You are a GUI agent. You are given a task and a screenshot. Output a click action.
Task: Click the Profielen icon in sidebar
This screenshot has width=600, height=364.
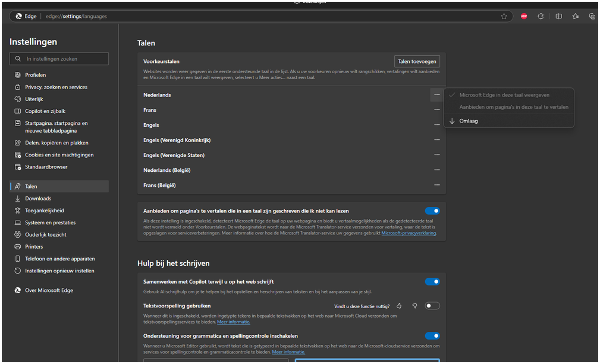(18, 74)
